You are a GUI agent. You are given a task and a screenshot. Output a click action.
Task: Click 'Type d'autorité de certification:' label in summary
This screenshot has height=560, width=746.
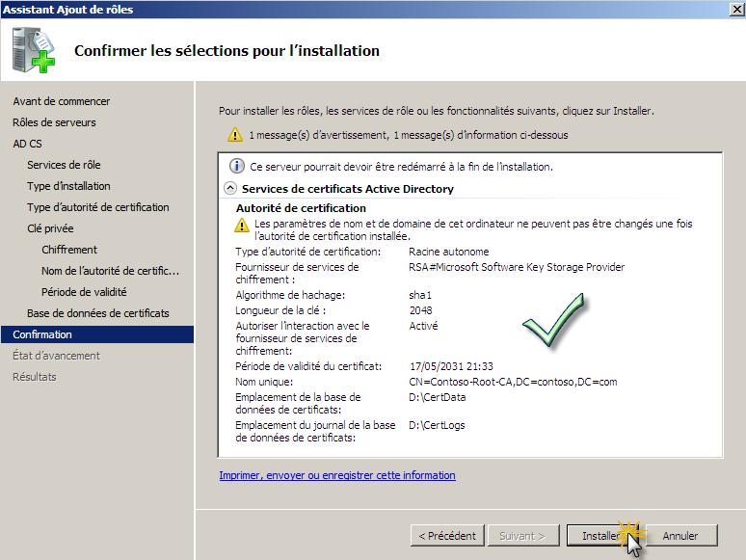click(308, 252)
